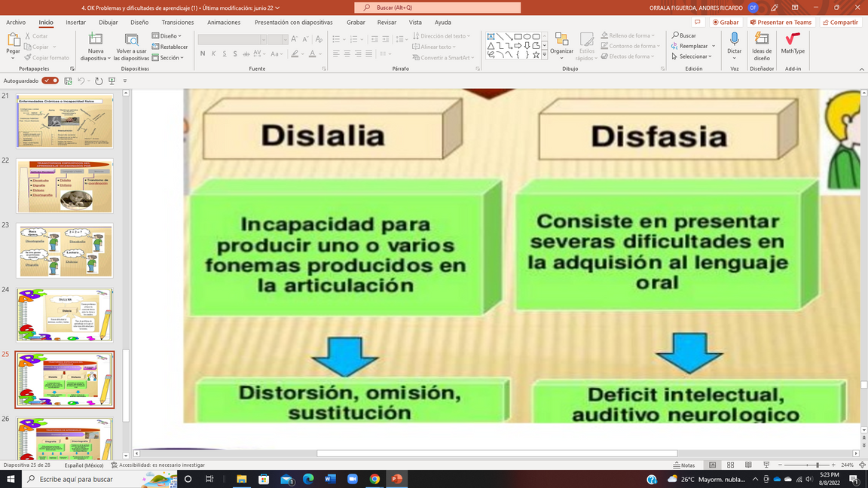The image size is (868, 488).
Task: Open the Archivo menu
Action: coord(16,22)
